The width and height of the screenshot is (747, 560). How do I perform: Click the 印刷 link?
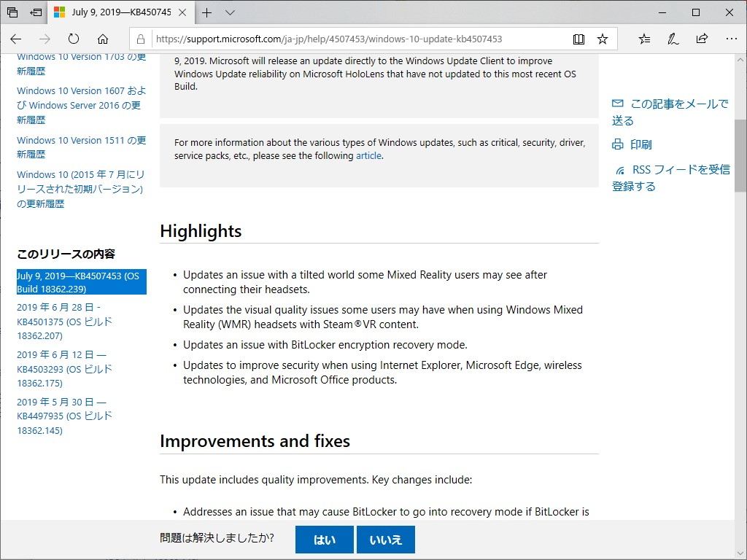pyautogui.click(x=640, y=144)
